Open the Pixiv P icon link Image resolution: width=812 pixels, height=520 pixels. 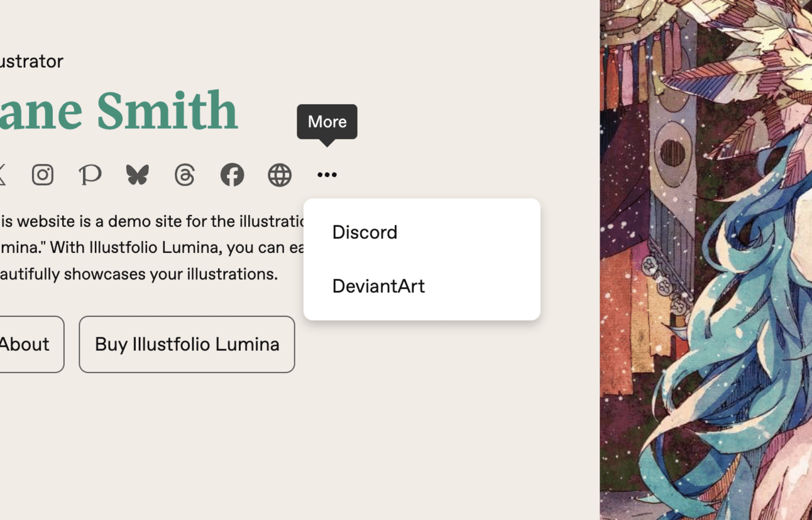(90, 175)
